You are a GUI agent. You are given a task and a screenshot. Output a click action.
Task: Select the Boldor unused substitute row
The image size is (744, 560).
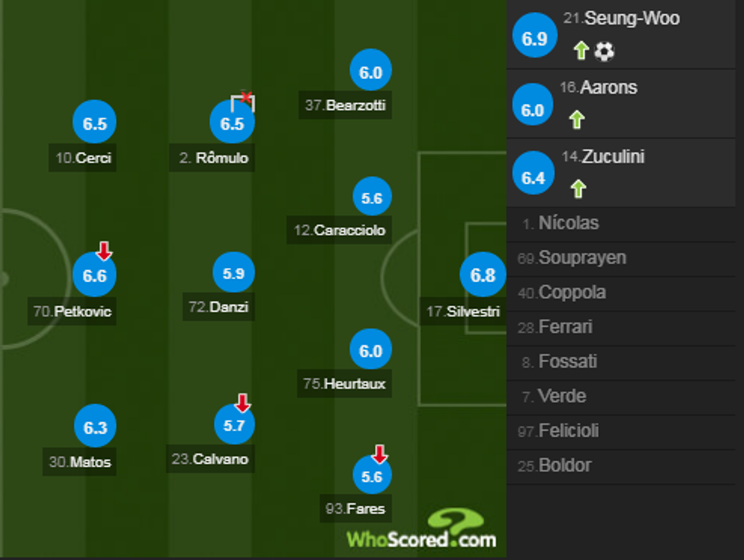(x=623, y=465)
